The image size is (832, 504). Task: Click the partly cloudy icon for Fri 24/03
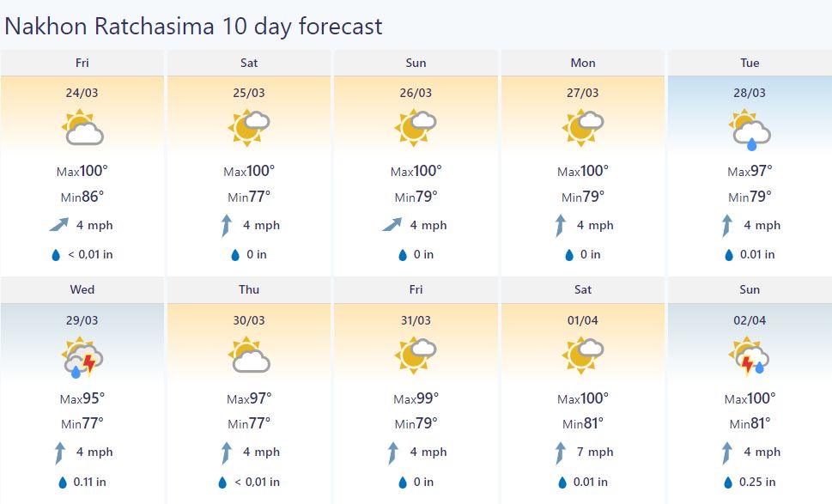coord(82,127)
